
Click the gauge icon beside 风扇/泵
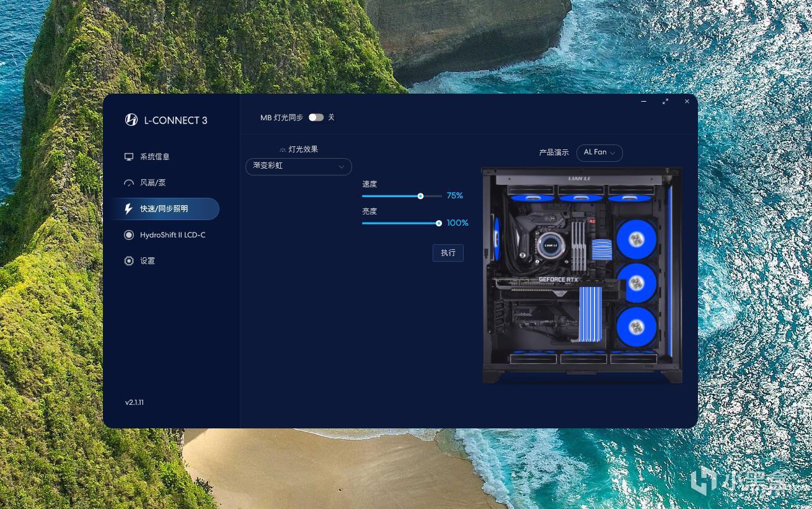(x=129, y=183)
